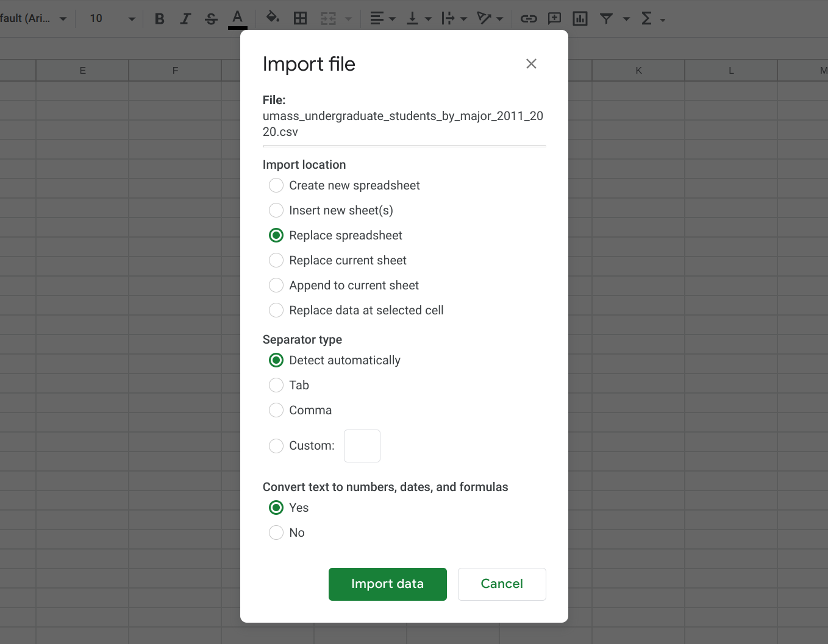Open the fill color paint bucket

point(273,18)
